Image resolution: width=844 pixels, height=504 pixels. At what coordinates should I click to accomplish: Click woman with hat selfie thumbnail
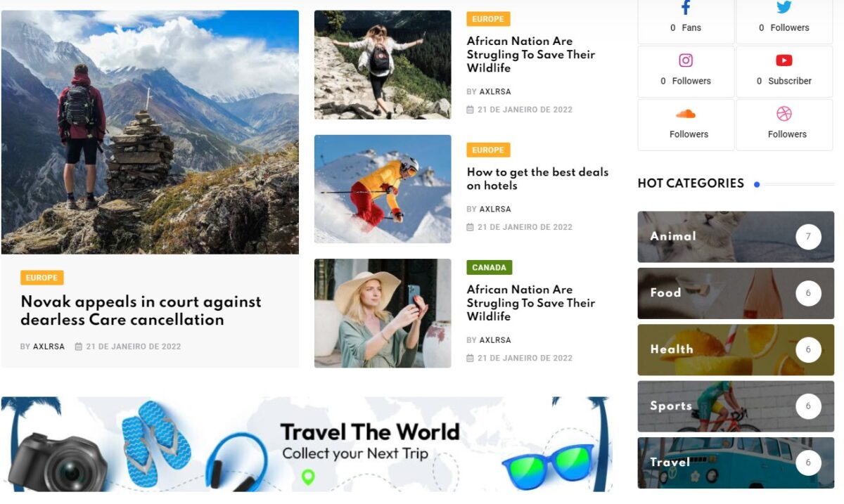tap(383, 314)
